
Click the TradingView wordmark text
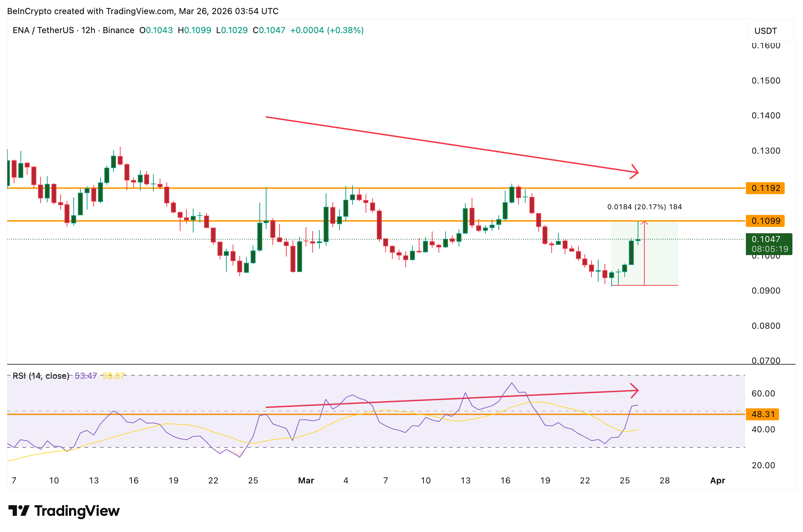(77, 511)
